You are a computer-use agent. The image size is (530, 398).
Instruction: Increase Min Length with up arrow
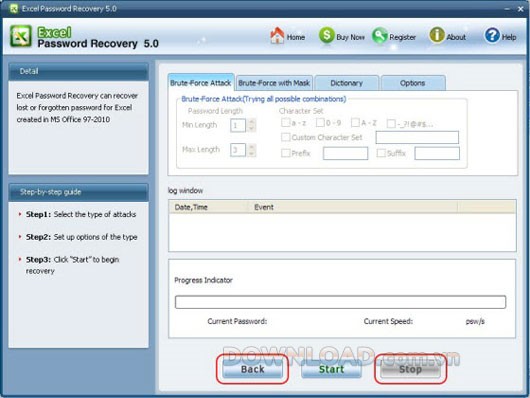point(251,122)
